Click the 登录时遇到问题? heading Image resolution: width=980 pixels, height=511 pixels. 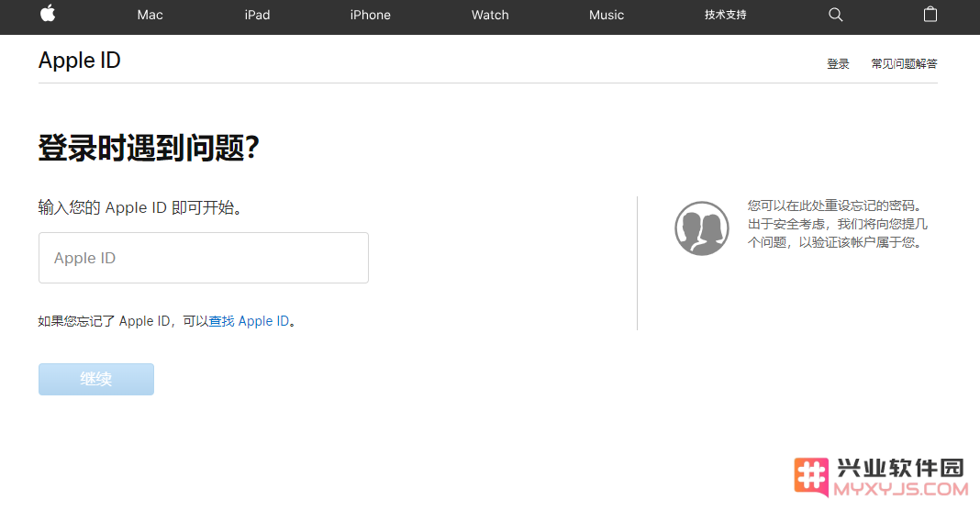tap(149, 148)
